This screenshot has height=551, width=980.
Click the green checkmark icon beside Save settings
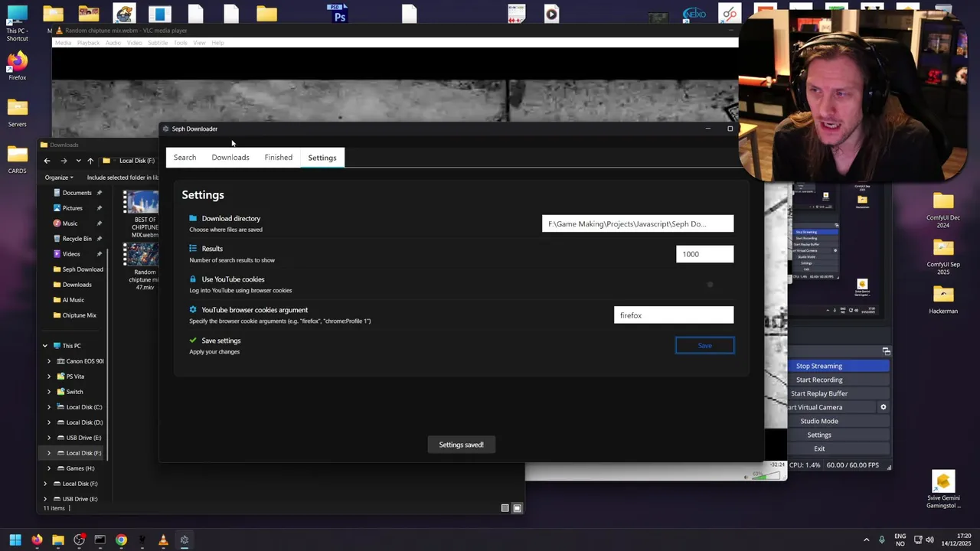(193, 341)
